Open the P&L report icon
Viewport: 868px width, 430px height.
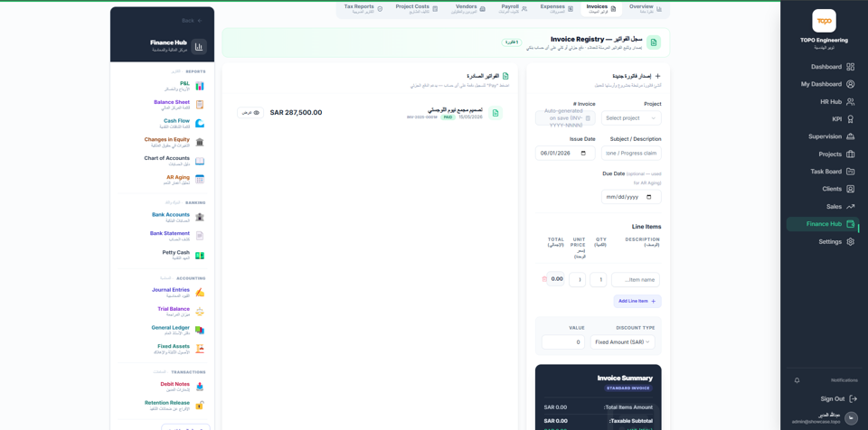pos(200,86)
